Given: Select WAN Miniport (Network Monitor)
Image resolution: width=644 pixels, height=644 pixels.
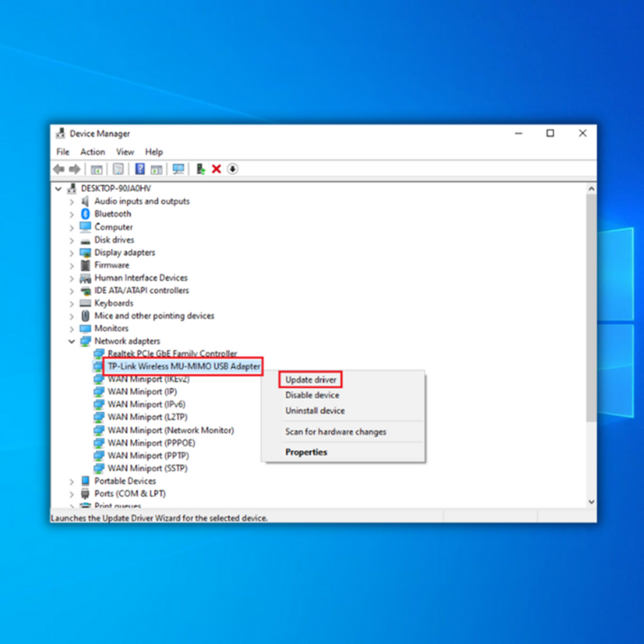Looking at the screenshot, I should pyautogui.click(x=171, y=431).
